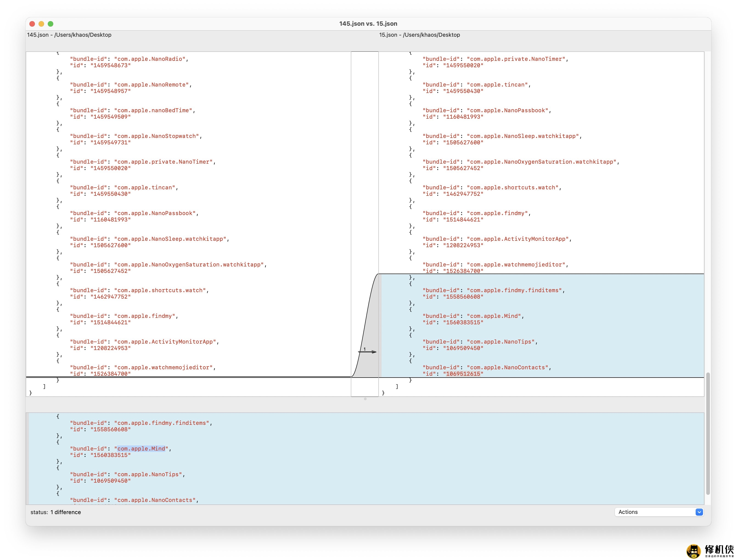Image resolution: width=737 pixels, height=560 pixels.
Task: Click the difference arrow numbered 1
Action: coord(368,352)
